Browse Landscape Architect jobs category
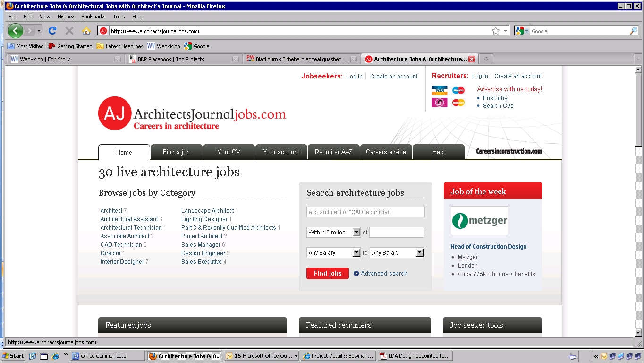Viewport: 644px width, 363px height. pyautogui.click(x=207, y=210)
